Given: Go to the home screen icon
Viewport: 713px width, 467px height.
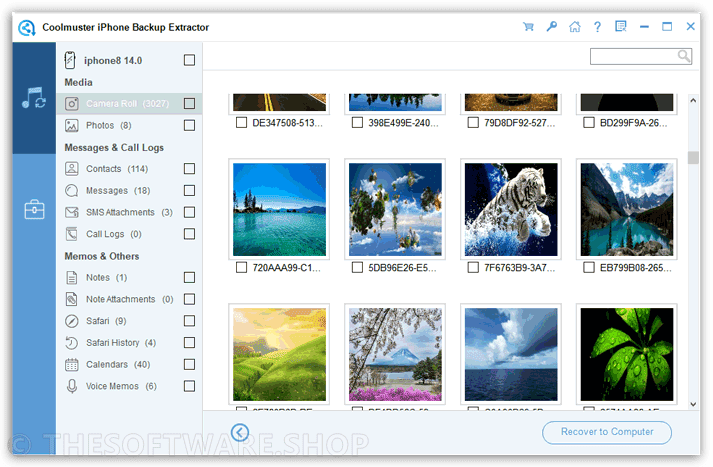Looking at the screenshot, I should point(575,27).
